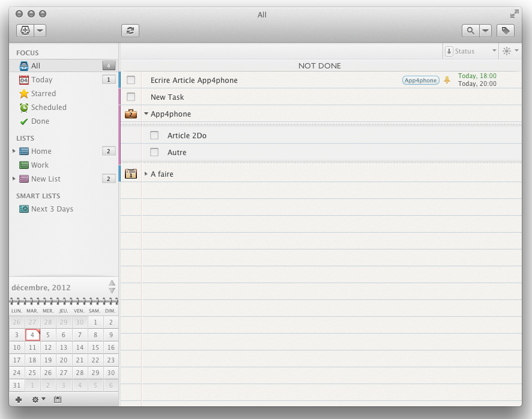Viewport: 532px width, 419px height.
Task: Click the bell alarm icon on task
Action: point(447,80)
